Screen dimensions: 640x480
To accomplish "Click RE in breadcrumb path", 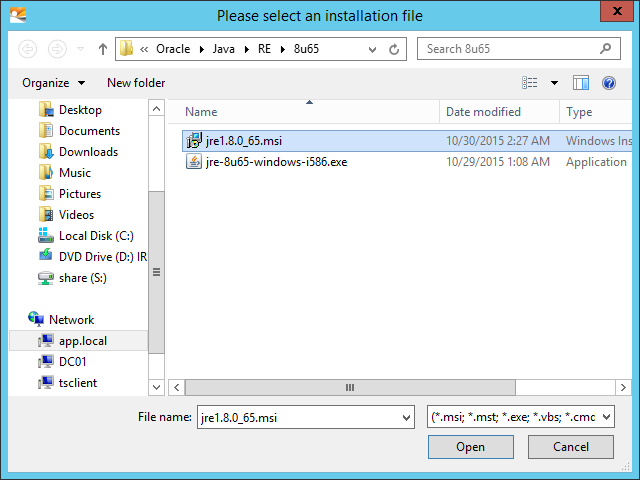I will coord(264,49).
